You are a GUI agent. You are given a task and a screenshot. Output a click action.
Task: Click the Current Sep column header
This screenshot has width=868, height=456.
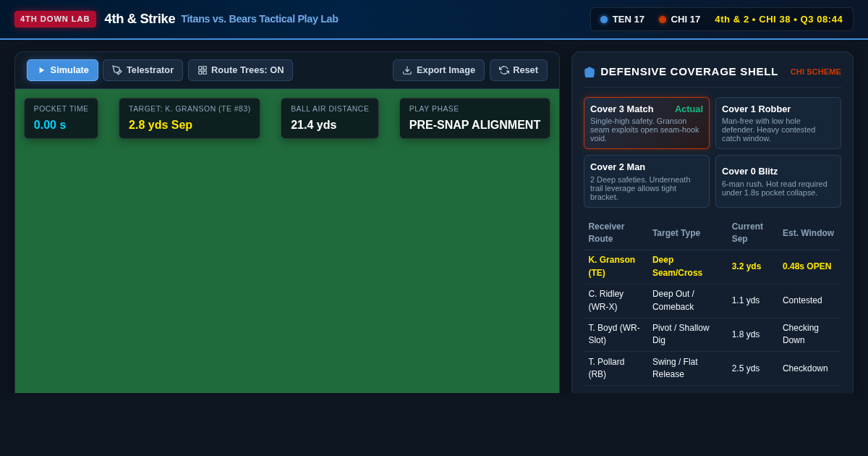point(747,232)
